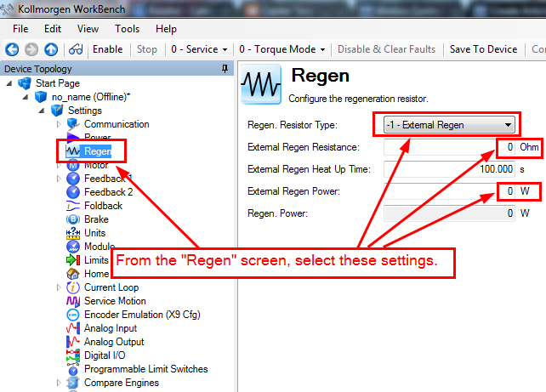
Task: Click the Stop button
Action: click(x=147, y=49)
